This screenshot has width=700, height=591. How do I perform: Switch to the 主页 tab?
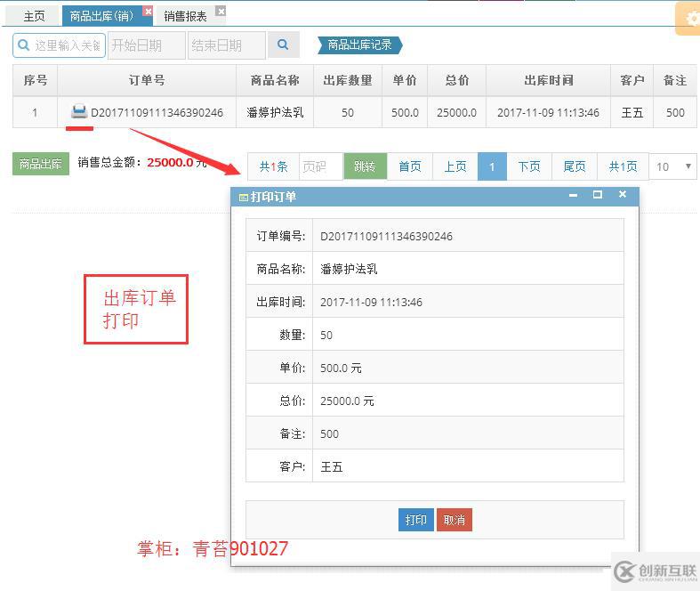(x=34, y=17)
